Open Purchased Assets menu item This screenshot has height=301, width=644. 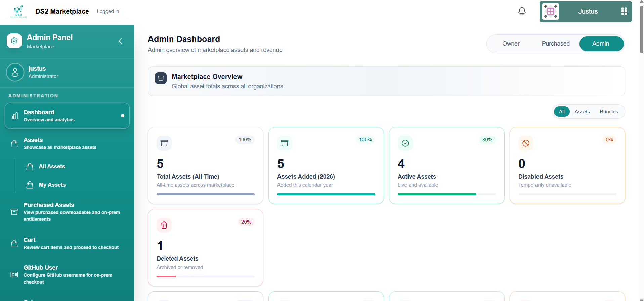67,212
